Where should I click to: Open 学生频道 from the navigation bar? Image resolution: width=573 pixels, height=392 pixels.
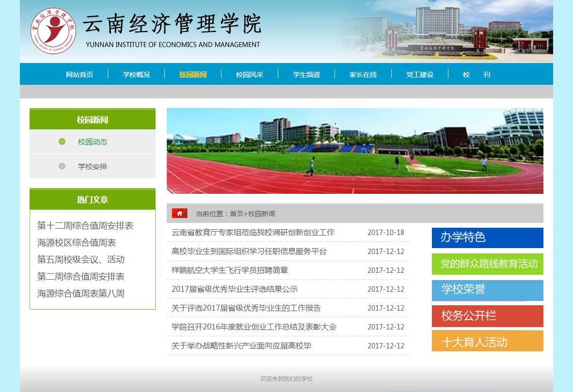point(306,75)
